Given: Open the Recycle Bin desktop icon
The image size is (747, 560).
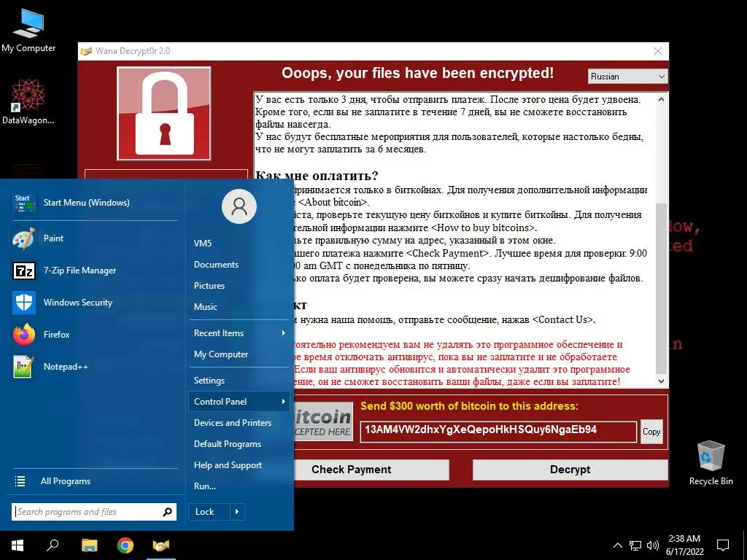Looking at the screenshot, I should click(711, 462).
